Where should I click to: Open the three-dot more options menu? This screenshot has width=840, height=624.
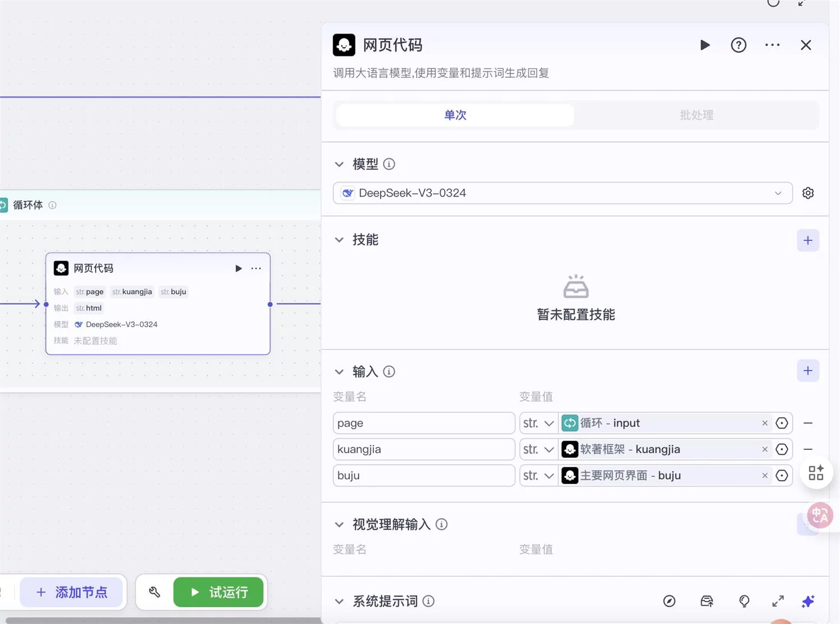click(x=772, y=45)
